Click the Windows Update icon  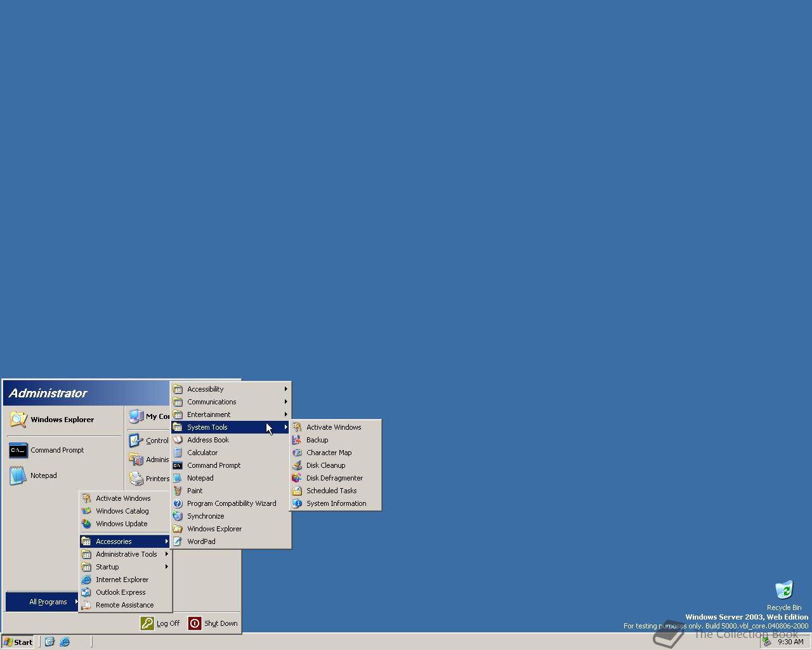[x=86, y=524]
